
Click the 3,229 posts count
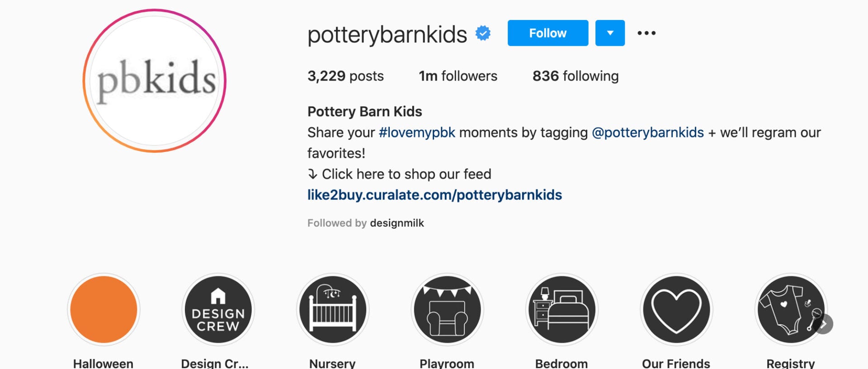click(x=345, y=76)
